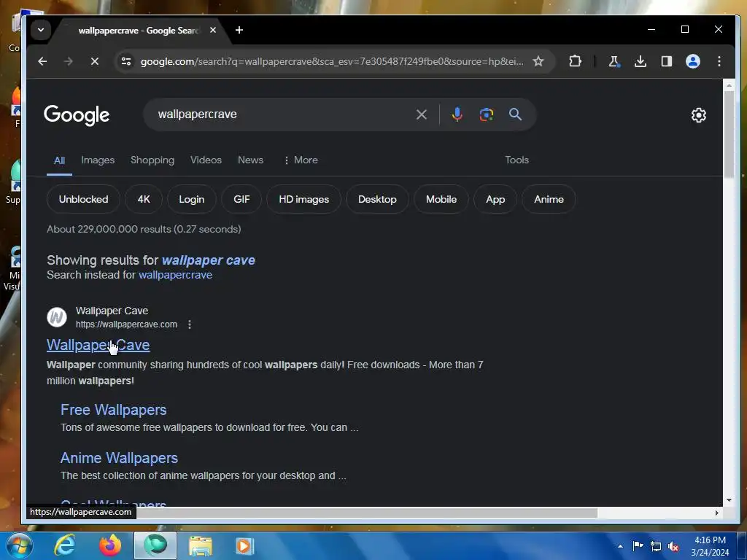Image resolution: width=747 pixels, height=560 pixels.
Task: Submit search with magnifier icon
Action: point(515,114)
